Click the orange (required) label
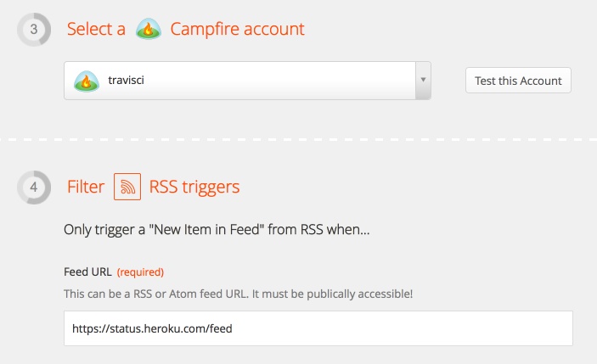The image size is (597, 364). [140, 272]
